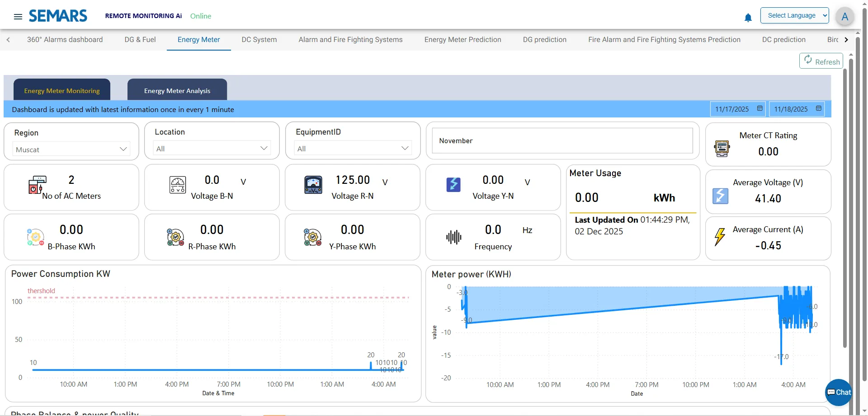Click the notification bell icon
This screenshot has height=416, width=868.
[x=748, y=18]
